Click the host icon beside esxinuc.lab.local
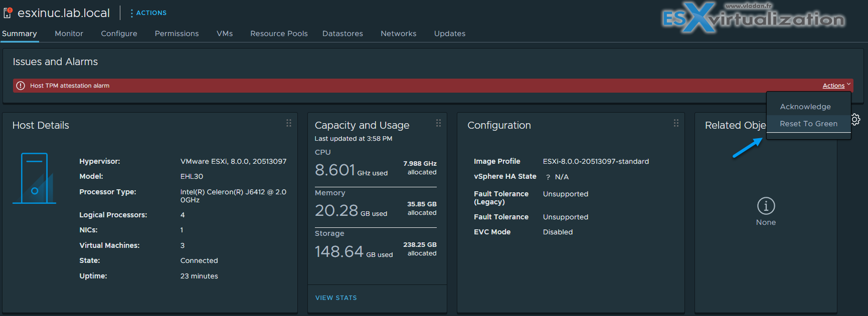The height and width of the screenshot is (316, 868). click(8, 13)
